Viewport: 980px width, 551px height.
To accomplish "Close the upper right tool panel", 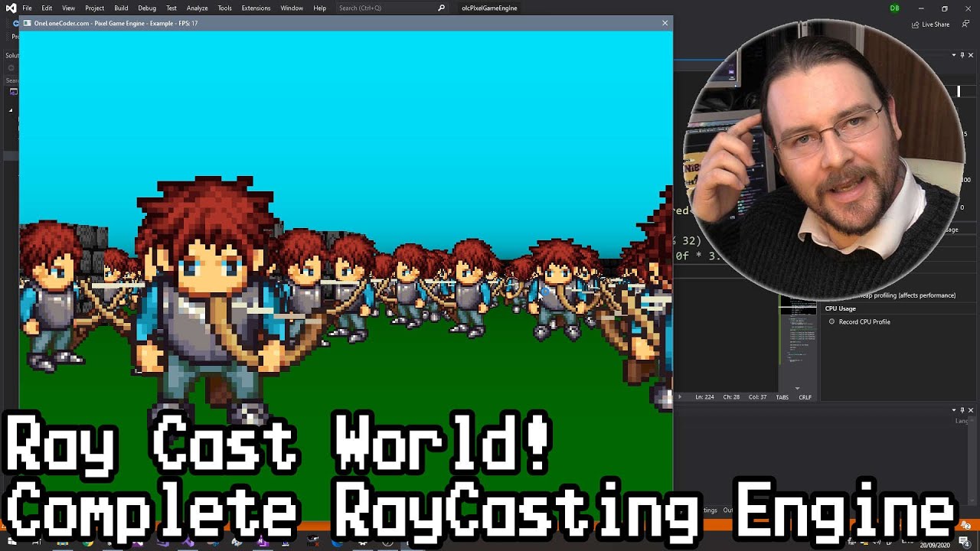I will pos(971,55).
